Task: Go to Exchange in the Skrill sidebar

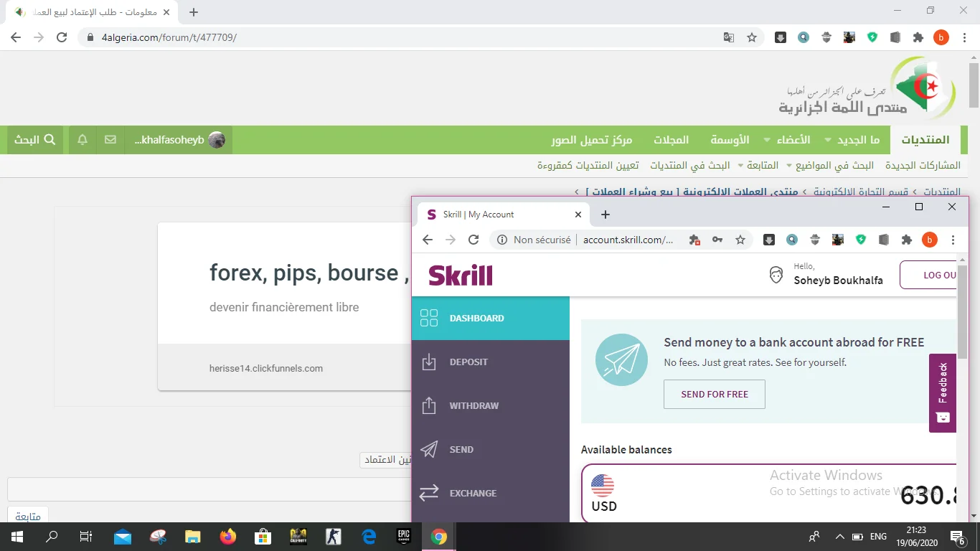Action: click(x=472, y=494)
